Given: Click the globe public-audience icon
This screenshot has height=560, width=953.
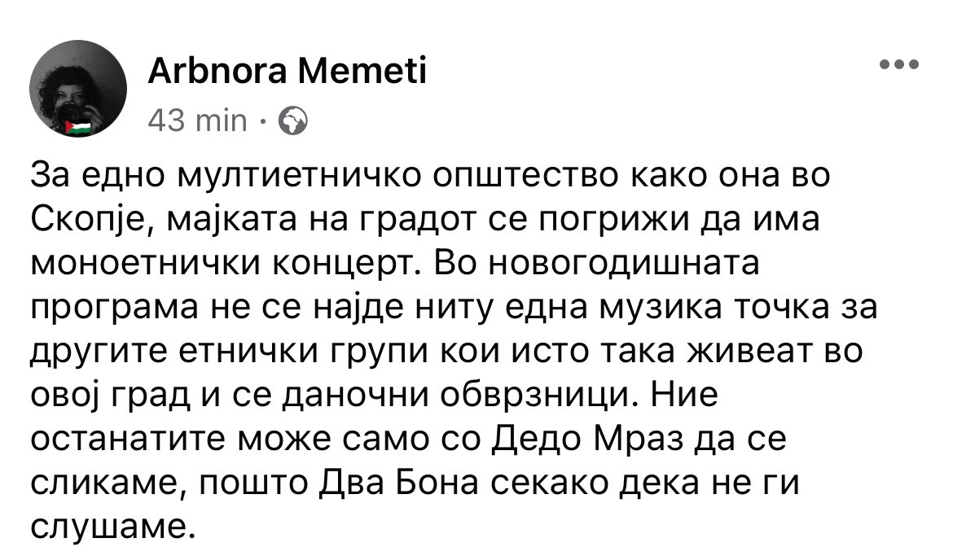Looking at the screenshot, I should [293, 120].
